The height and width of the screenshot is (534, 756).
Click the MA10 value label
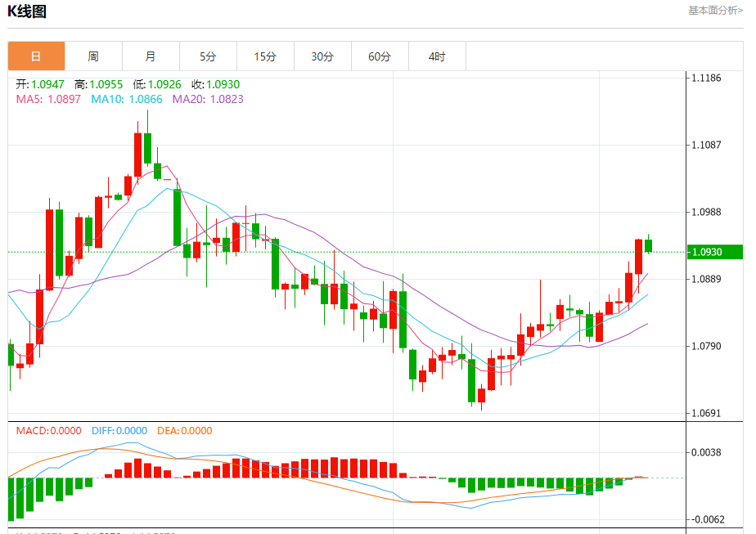[127, 99]
